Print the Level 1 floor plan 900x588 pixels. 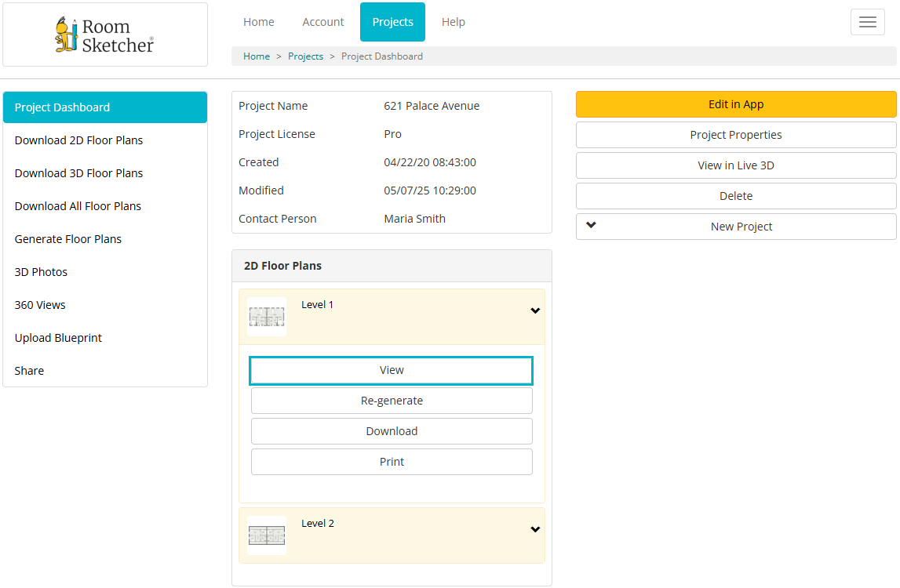coord(392,462)
